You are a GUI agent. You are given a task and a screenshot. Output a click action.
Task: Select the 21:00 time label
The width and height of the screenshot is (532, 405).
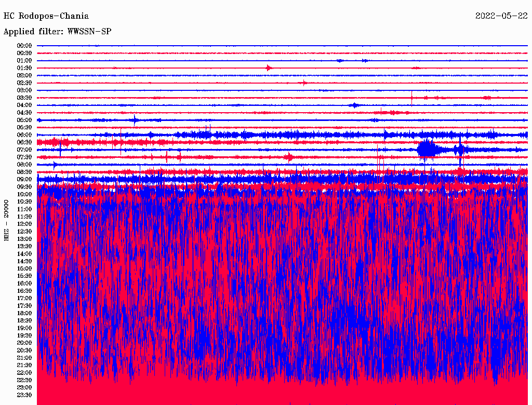(x=24, y=358)
